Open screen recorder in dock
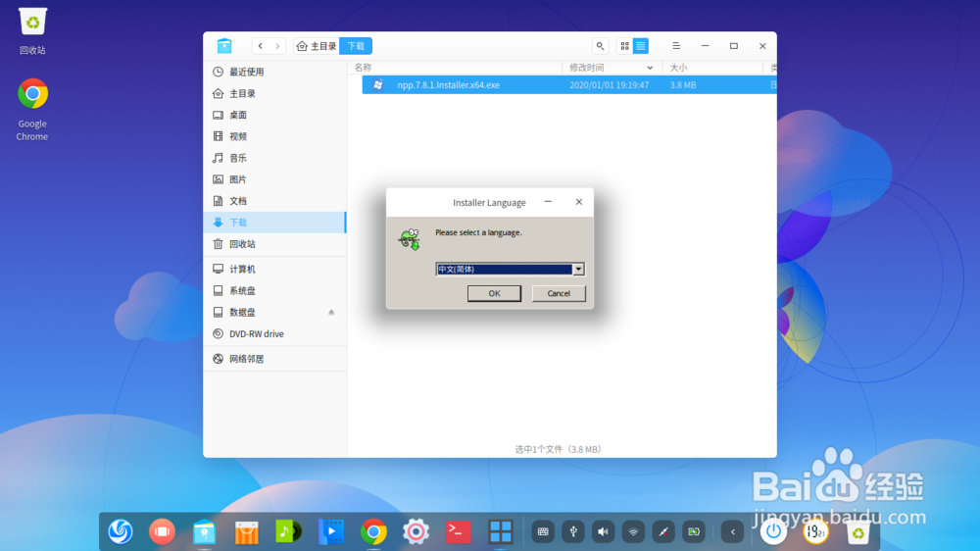This screenshot has width=980, height=551. [x=162, y=531]
